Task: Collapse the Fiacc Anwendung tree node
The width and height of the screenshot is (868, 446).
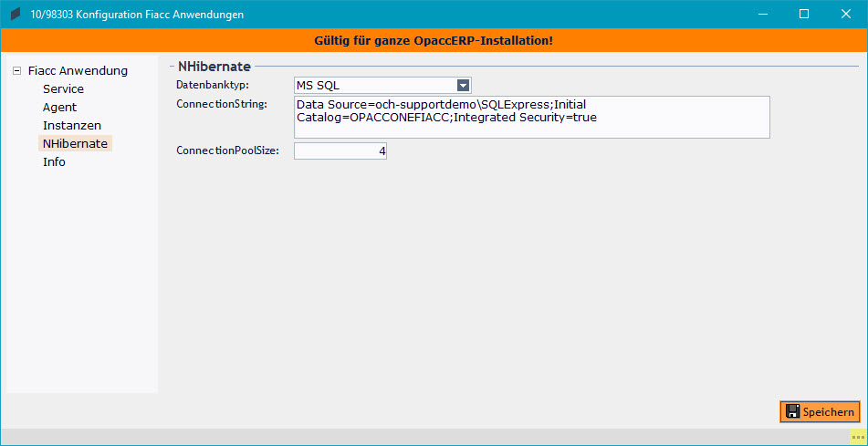Action: [x=16, y=71]
